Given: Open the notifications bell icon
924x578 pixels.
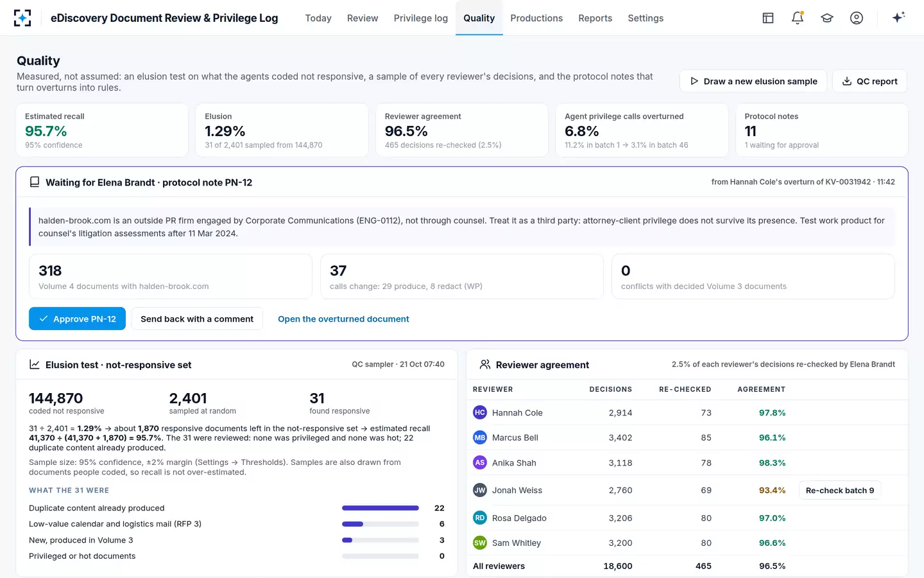Looking at the screenshot, I should [x=798, y=18].
